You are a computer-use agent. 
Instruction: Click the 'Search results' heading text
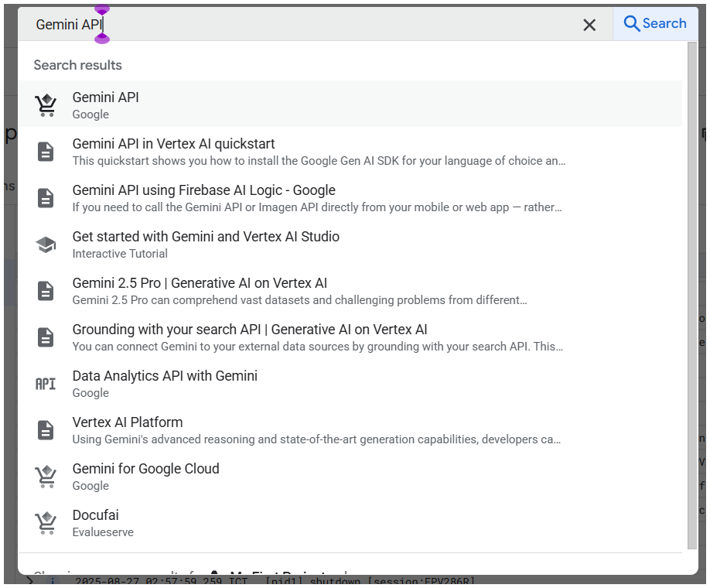pos(78,65)
